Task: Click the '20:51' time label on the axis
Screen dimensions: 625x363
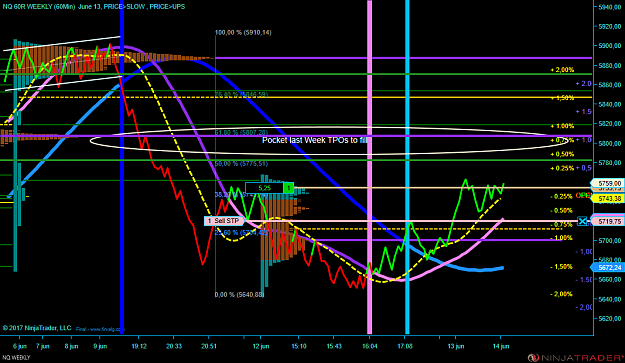Action: click(209, 346)
